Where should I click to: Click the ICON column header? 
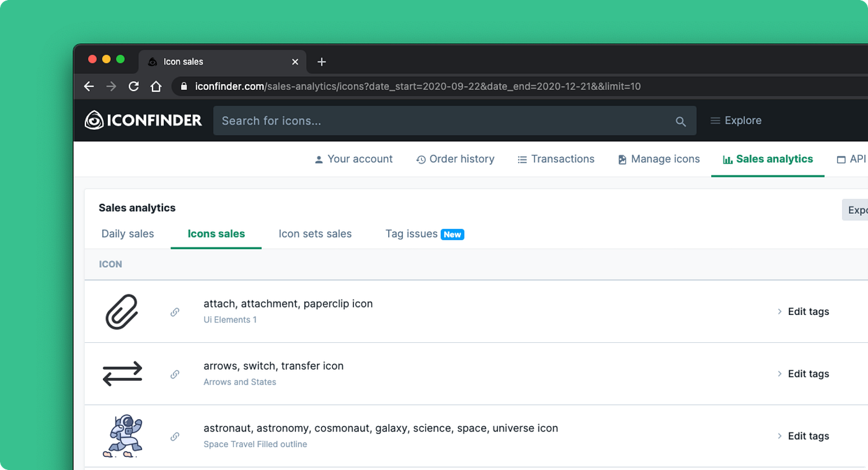point(110,264)
